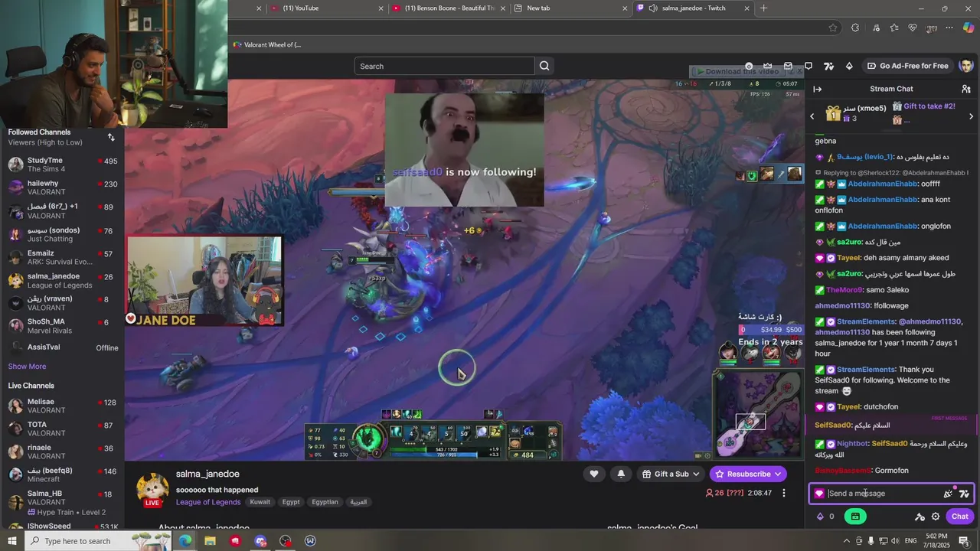The width and height of the screenshot is (980, 551).
Task: Open the Twitch inbox notifications icon
Action: tap(788, 66)
